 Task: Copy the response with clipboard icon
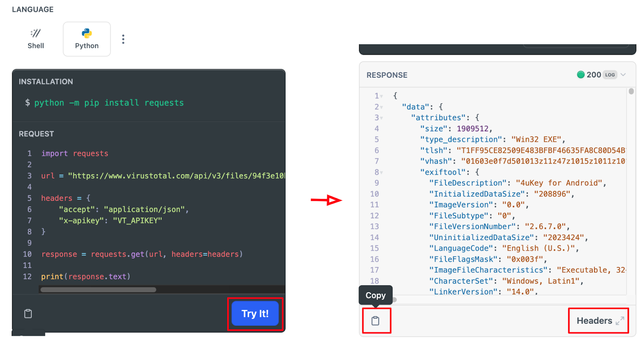376,321
